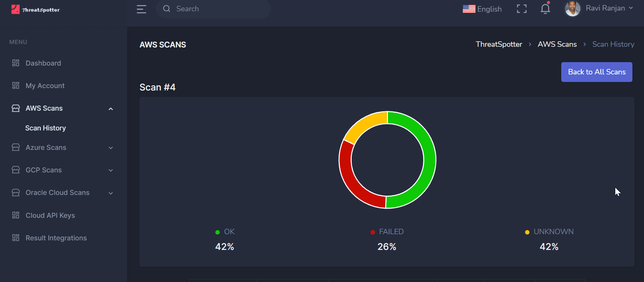The width and height of the screenshot is (644, 282).
Task: Collapse the AWS Scans submenu chevron
Action: click(111, 109)
